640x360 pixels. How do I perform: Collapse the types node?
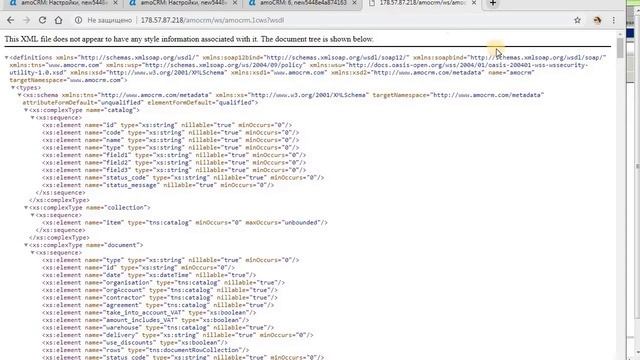tap(13, 88)
